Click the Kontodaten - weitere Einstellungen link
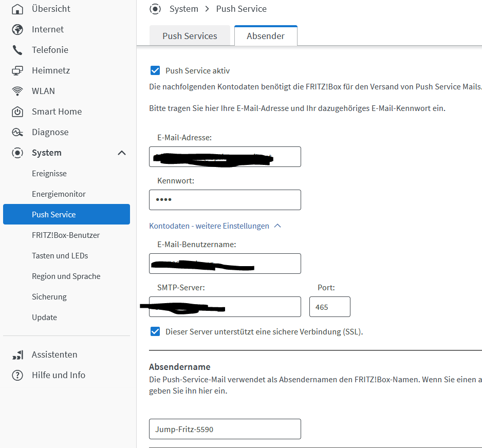Screen dimensions: 482x448 (x=209, y=226)
